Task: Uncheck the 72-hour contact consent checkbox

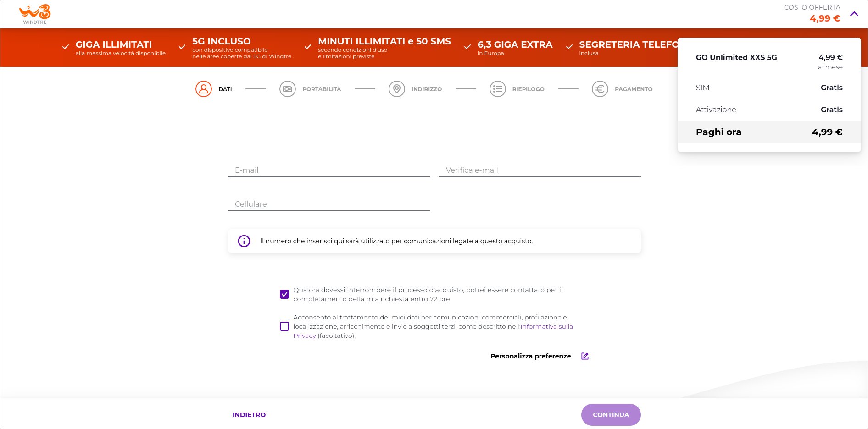Action: pyautogui.click(x=284, y=294)
